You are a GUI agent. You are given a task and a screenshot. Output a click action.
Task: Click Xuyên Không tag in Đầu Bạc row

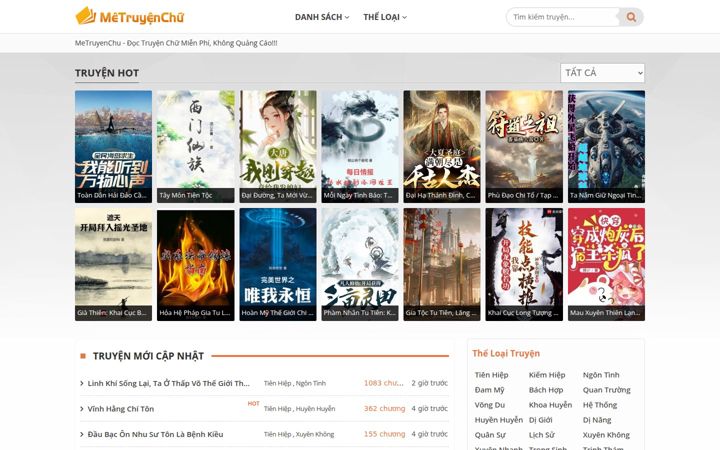(315, 434)
